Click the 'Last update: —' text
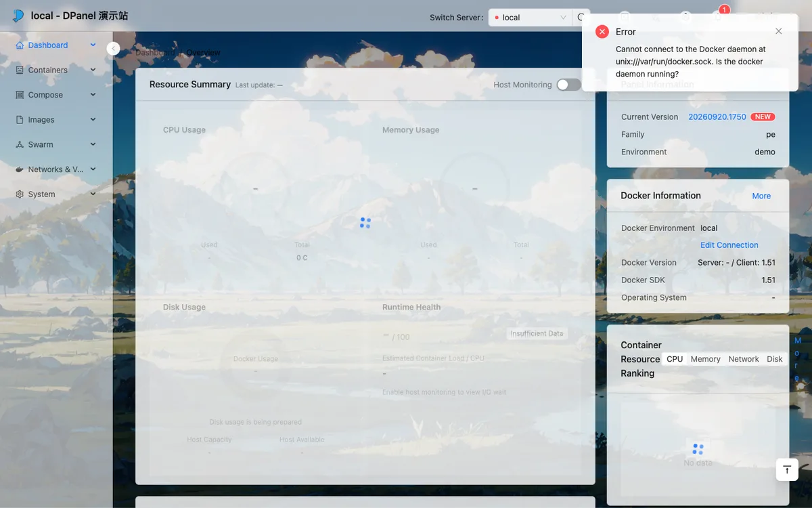 259,85
